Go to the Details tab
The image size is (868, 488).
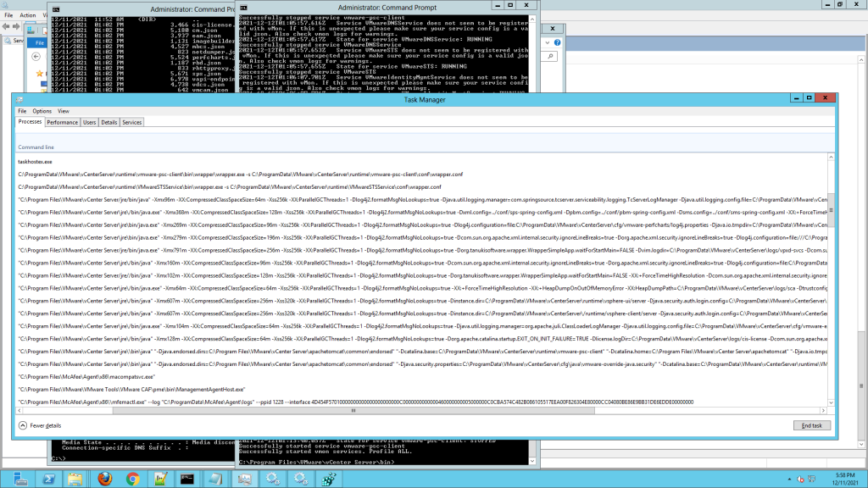pyautogui.click(x=109, y=122)
